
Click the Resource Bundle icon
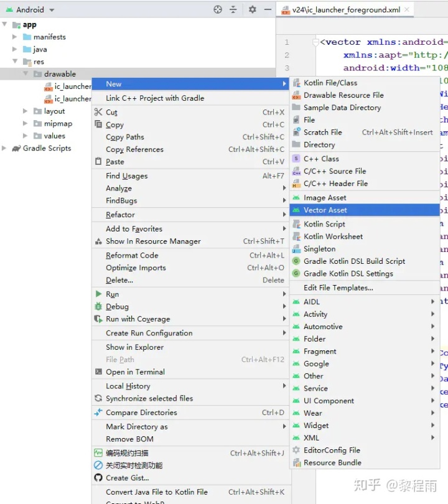[296, 462]
